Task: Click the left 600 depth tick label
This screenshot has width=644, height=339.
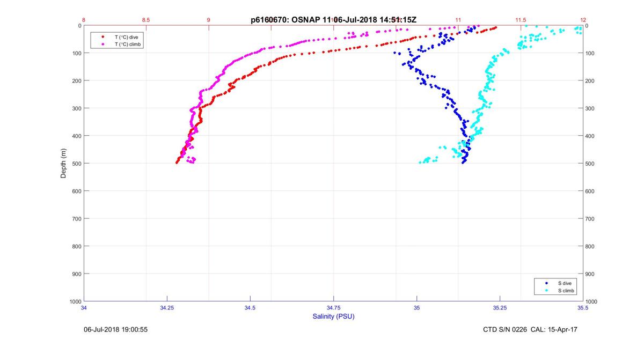Action: (77, 191)
